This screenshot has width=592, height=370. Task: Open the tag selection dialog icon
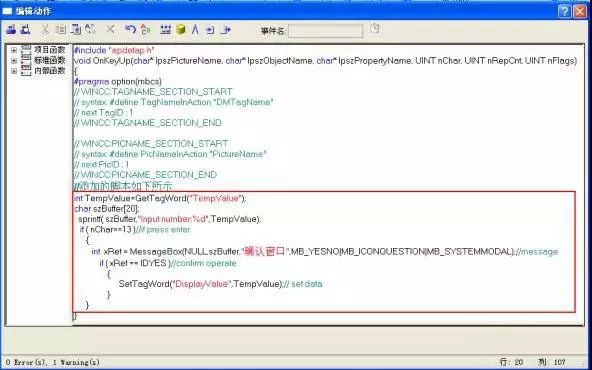[165, 29]
